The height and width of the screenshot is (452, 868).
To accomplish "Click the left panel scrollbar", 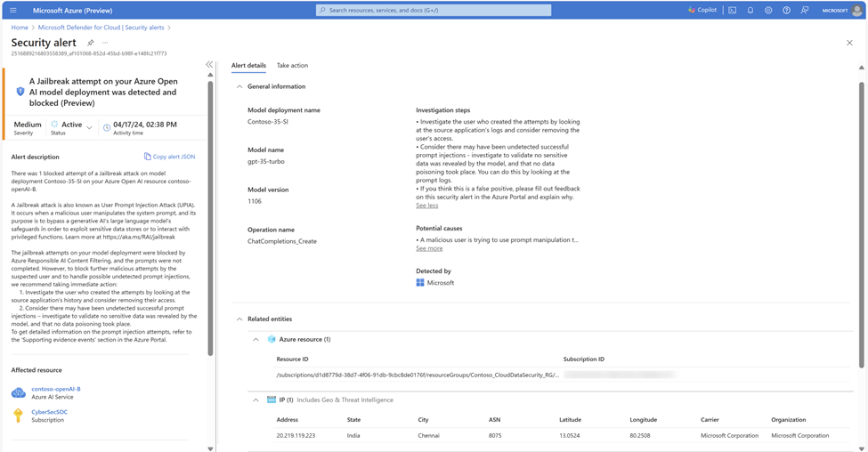I will [210, 217].
